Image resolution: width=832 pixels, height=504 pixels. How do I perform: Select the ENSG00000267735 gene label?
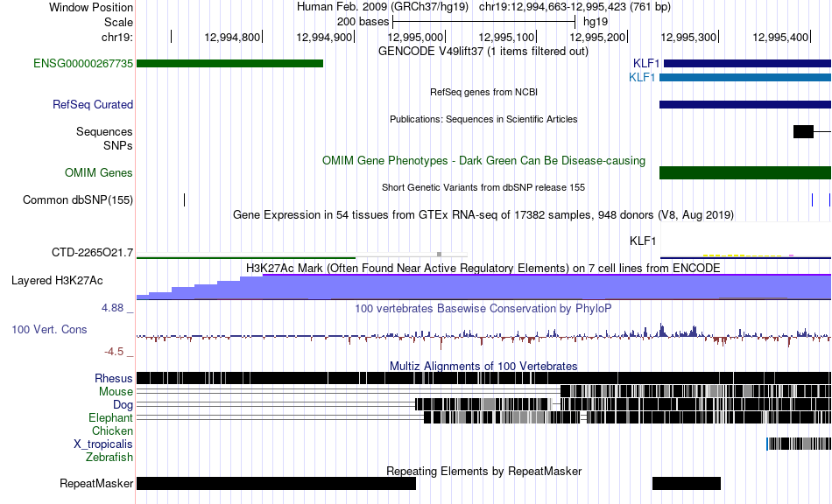click(x=83, y=64)
